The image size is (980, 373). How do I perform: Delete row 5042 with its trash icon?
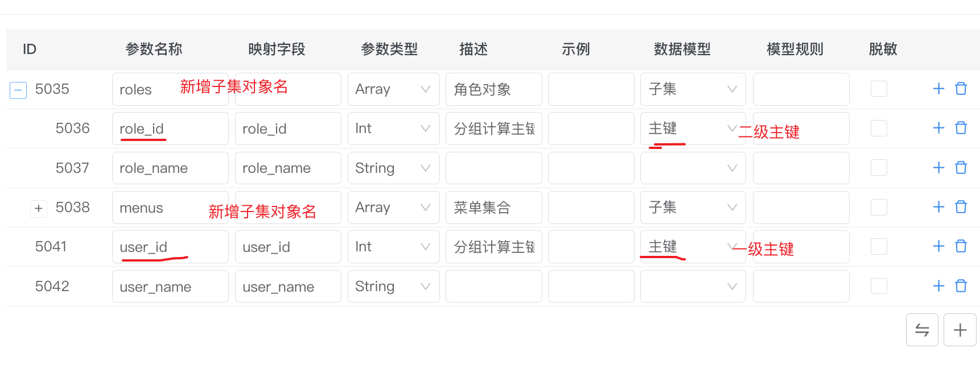tap(961, 286)
